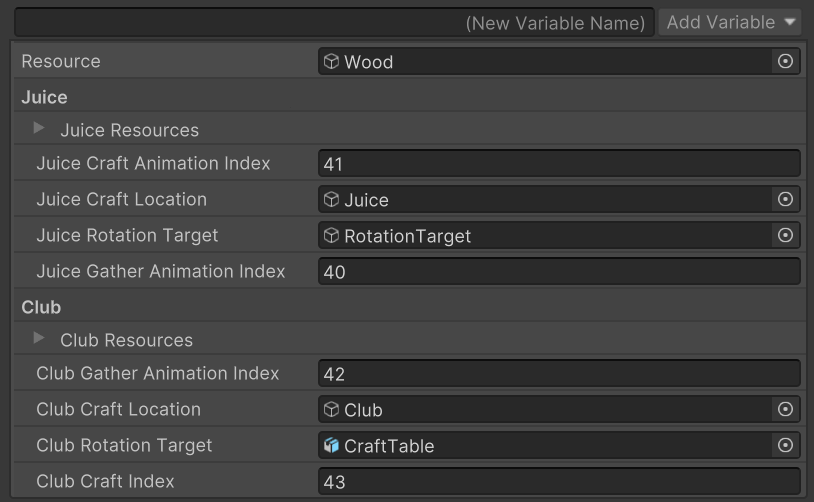814x502 pixels.
Task: Click the RotationTarget object cube icon
Action: (x=332, y=236)
